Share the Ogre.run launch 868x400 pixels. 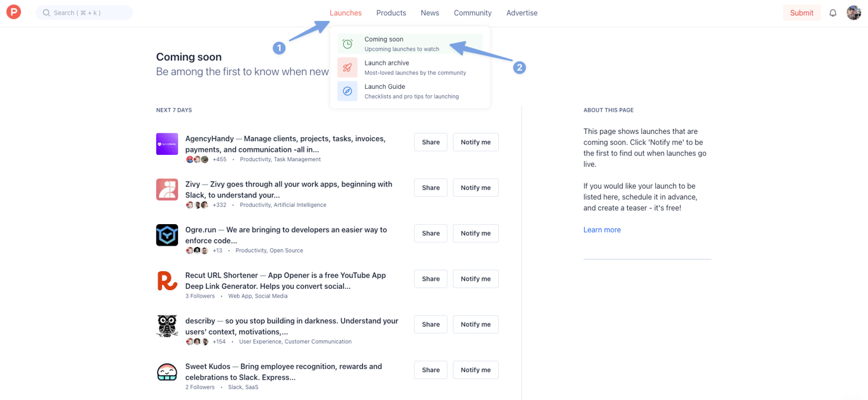[431, 233]
